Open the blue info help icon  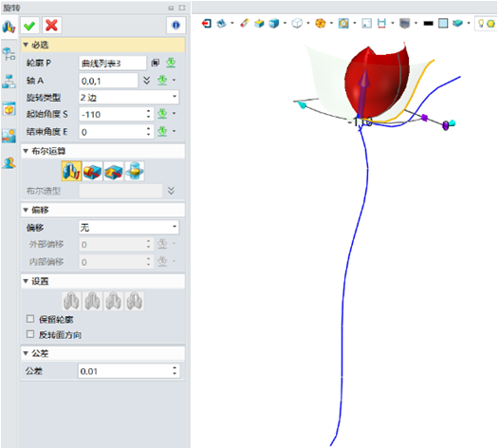(176, 26)
